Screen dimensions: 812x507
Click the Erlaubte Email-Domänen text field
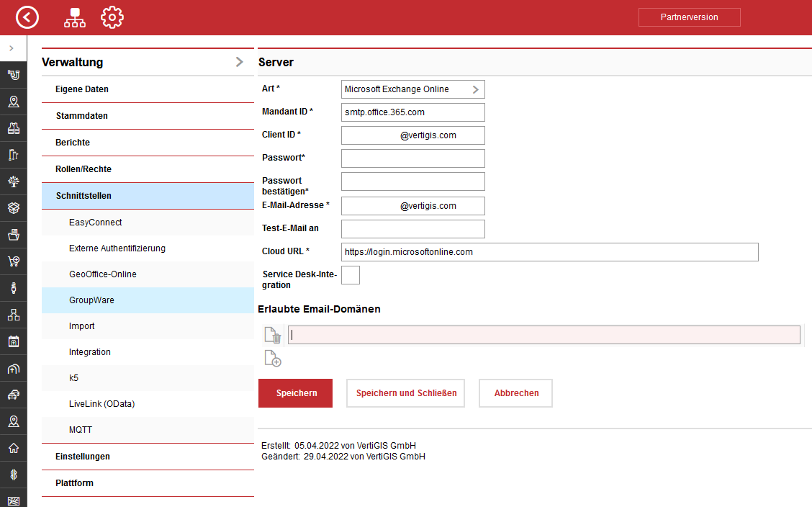543,335
